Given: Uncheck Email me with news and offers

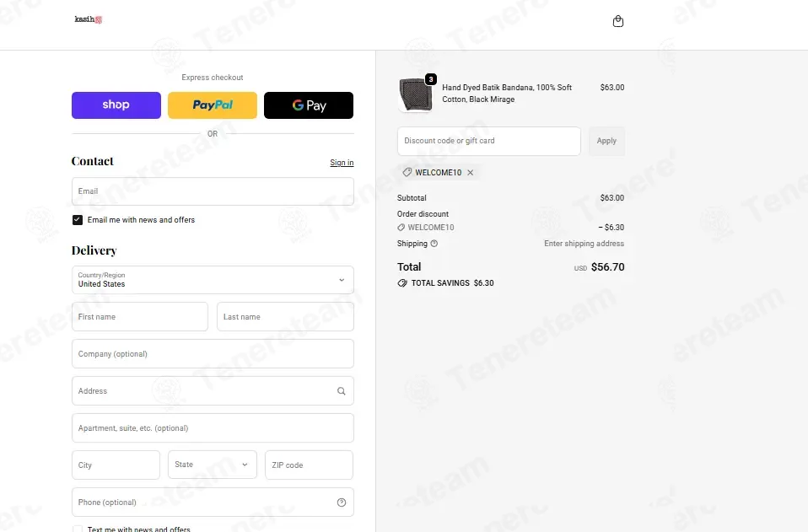Looking at the screenshot, I should pos(78,220).
